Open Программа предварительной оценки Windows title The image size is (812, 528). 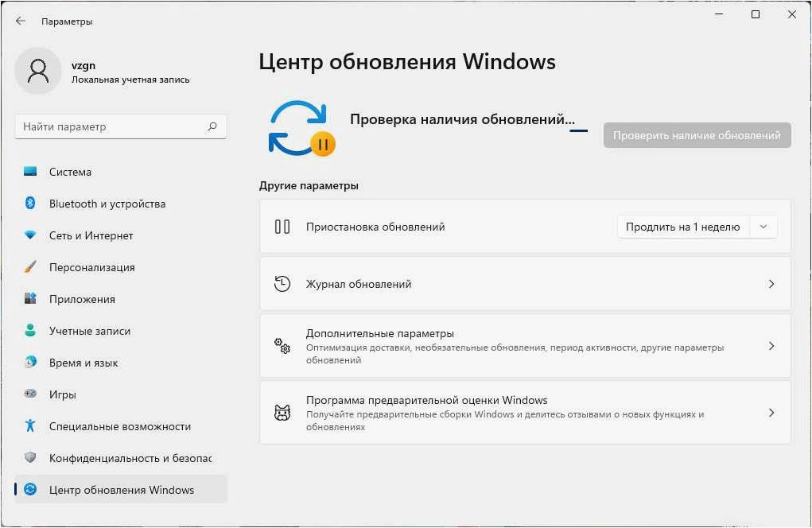click(427, 400)
